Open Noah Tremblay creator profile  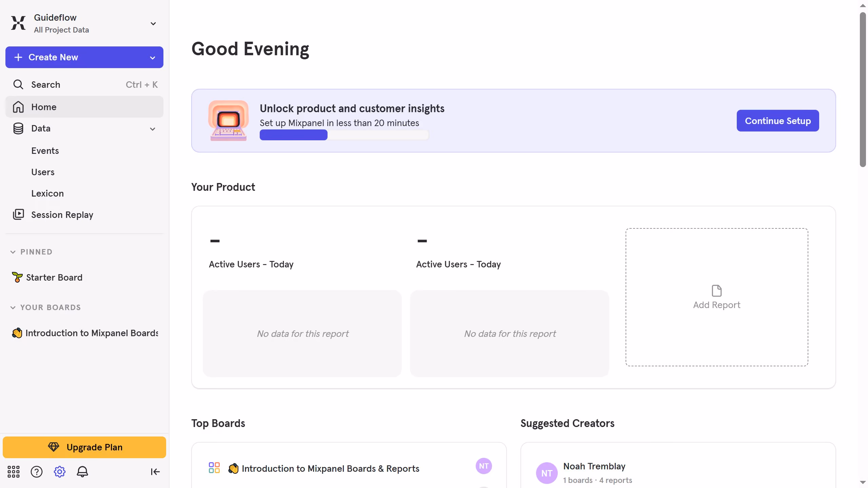point(594,466)
